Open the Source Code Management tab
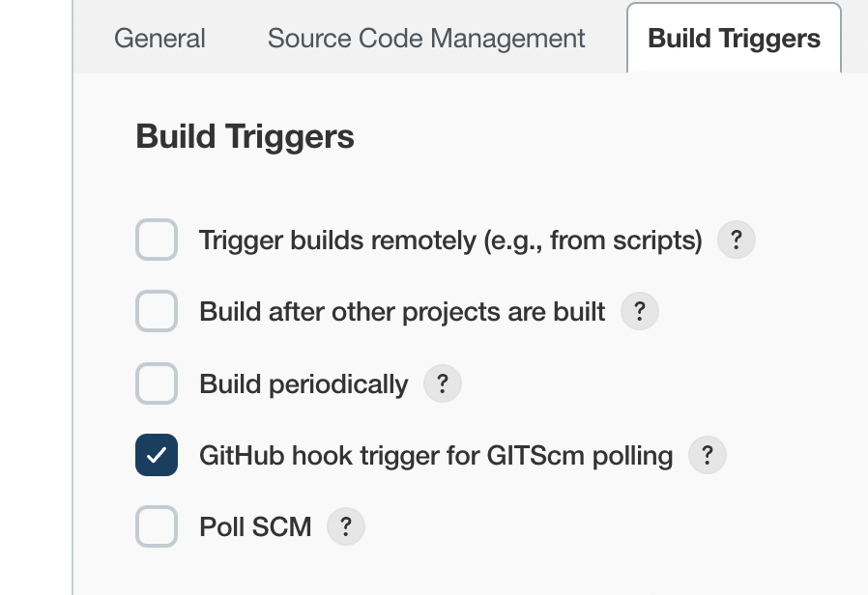The image size is (868, 595). [x=426, y=39]
